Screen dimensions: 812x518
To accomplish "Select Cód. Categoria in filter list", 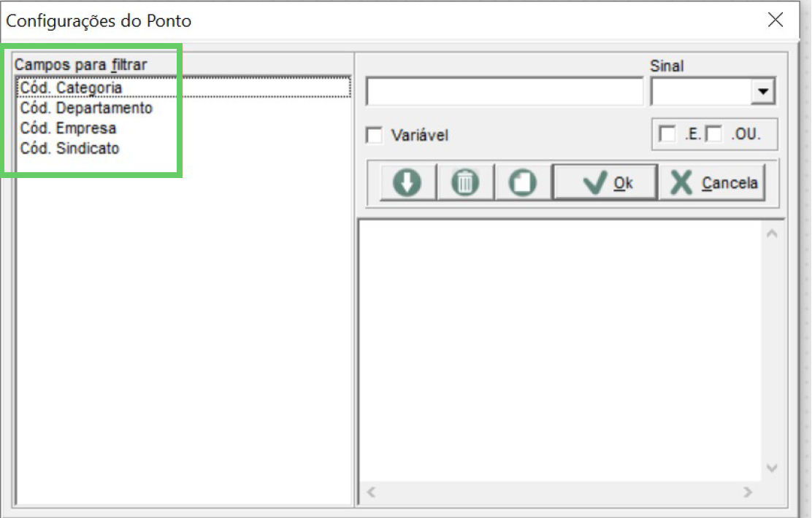I will coord(183,88).
